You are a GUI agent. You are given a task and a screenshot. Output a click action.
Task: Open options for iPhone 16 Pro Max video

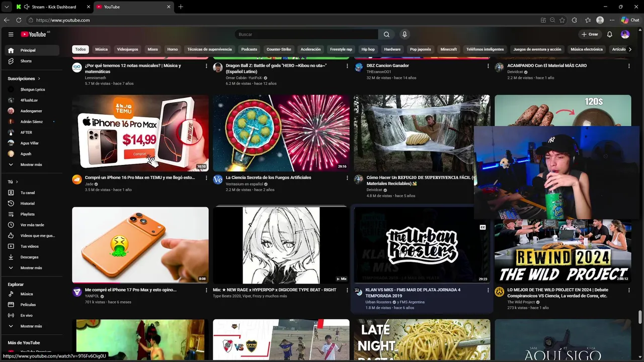(x=206, y=178)
